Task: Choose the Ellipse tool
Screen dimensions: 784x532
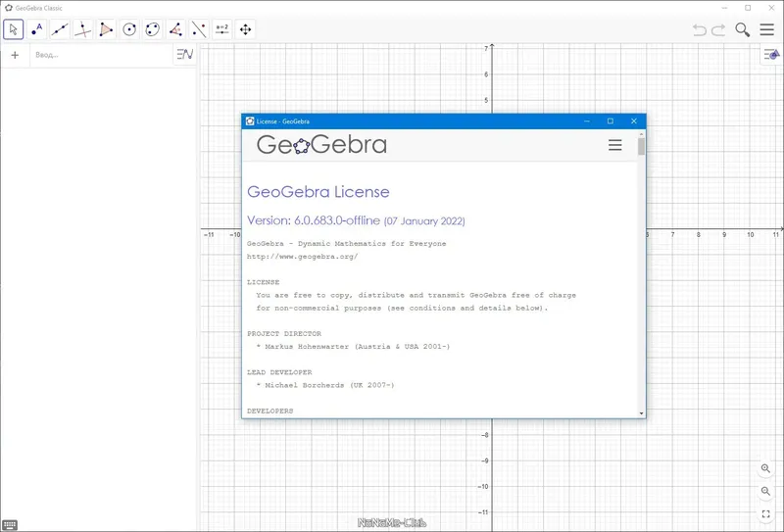Action: point(153,29)
